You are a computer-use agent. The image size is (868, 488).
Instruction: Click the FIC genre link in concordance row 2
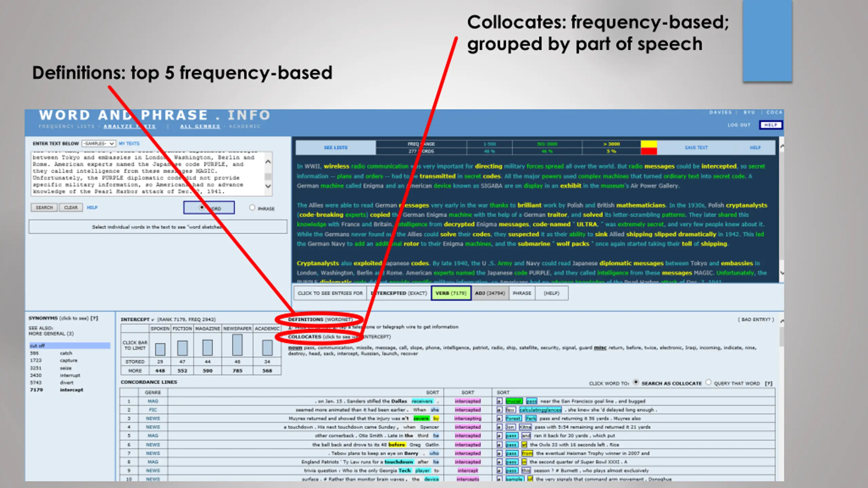pos(153,410)
